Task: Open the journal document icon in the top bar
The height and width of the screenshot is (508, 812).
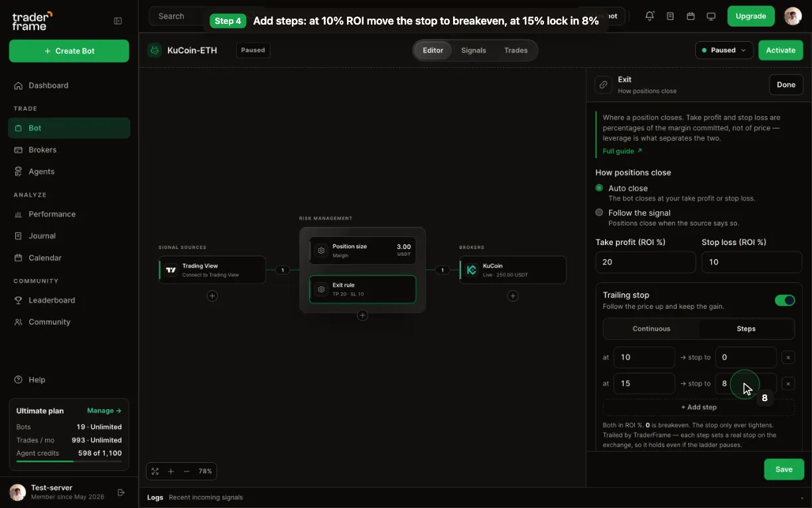Action: (670, 16)
